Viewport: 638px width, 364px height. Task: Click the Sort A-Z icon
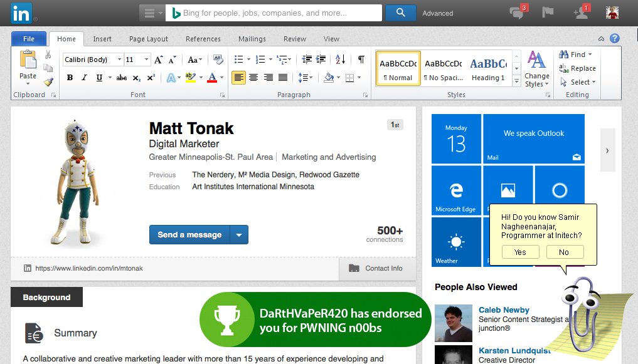click(x=341, y=60)
